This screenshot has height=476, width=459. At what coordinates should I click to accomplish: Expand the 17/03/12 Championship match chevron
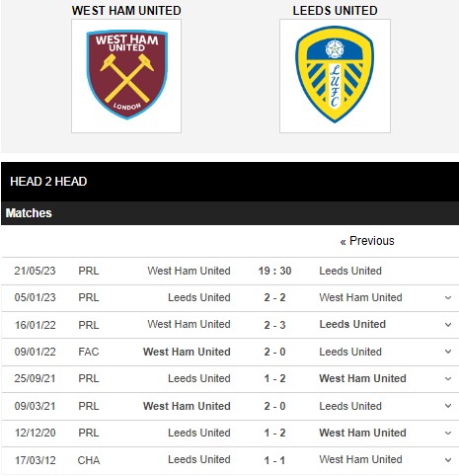pos(448,460)
